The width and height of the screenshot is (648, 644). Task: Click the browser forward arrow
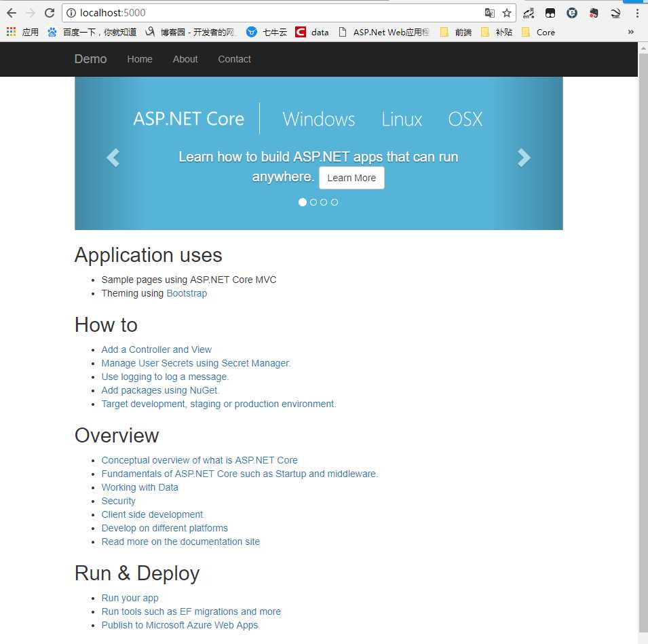coord(31,13)
